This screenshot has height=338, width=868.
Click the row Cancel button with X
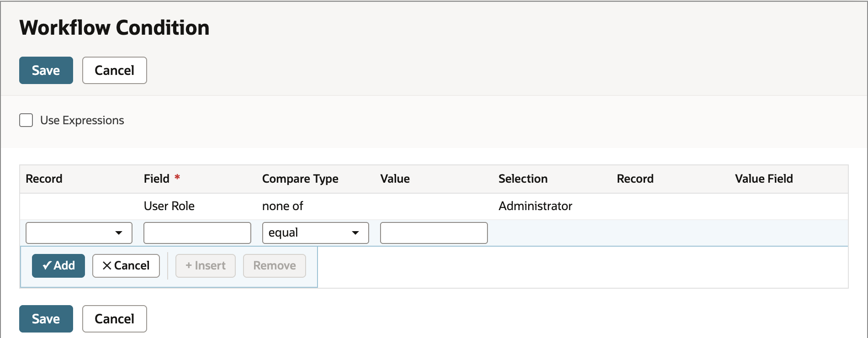(126, 266)
